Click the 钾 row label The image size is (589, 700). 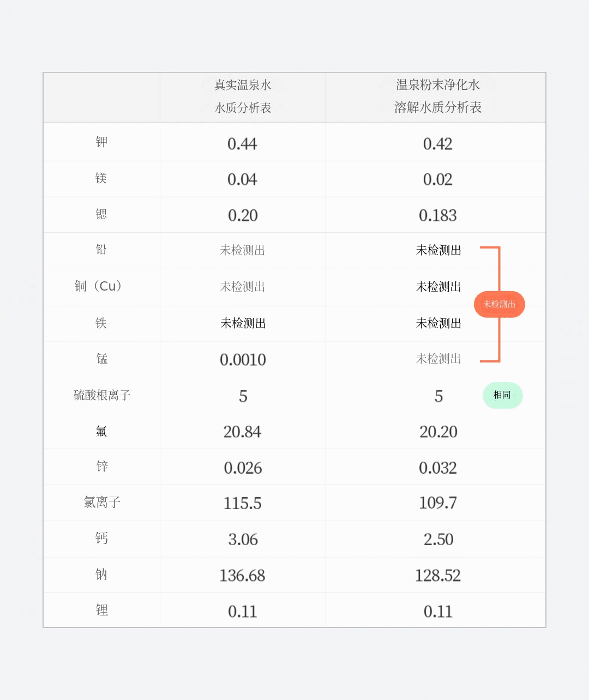click(x=101, y=142)
